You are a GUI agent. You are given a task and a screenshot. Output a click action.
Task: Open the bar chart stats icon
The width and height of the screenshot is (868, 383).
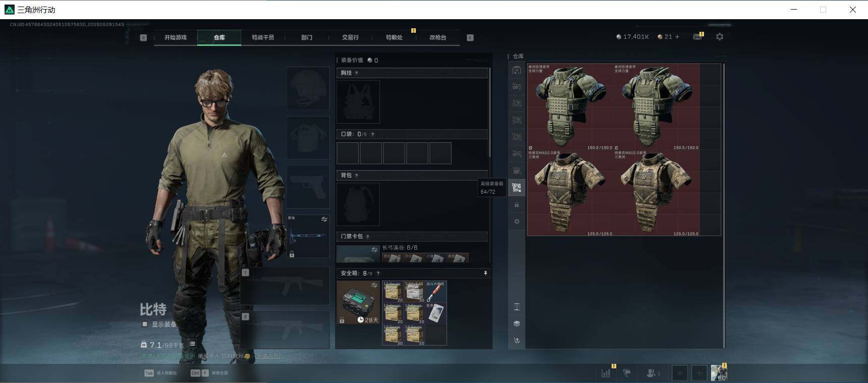point(606,373)
